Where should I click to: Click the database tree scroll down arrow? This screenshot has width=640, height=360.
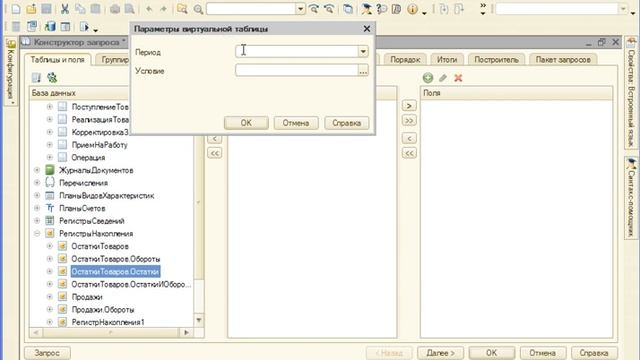coord(199,320)
